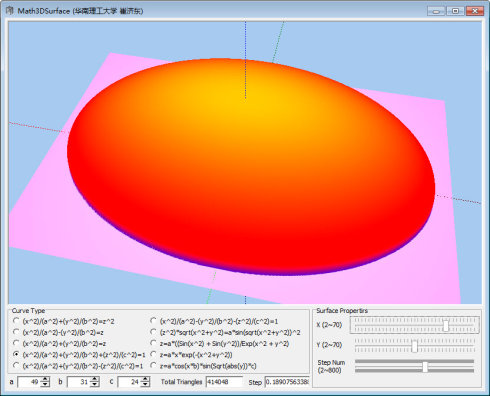Image resolution: width=490 pixels, height=396 pixels.
Task: Click the b value field showing 31
Action: pos(79,382)
